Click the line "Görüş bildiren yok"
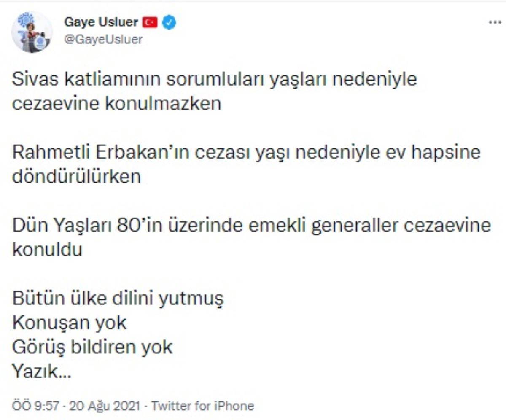Image resolution: width=506 pixels, height=420 pixels. [93, 347]
